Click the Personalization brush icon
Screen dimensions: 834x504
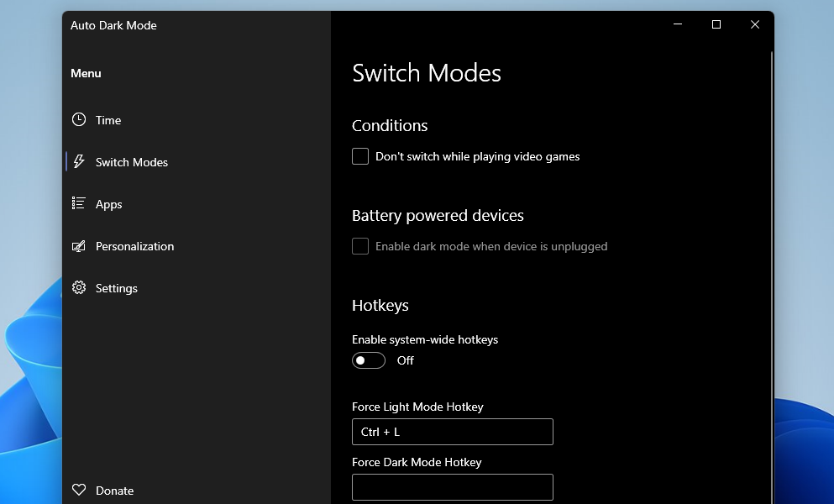[x=78, y=246]
